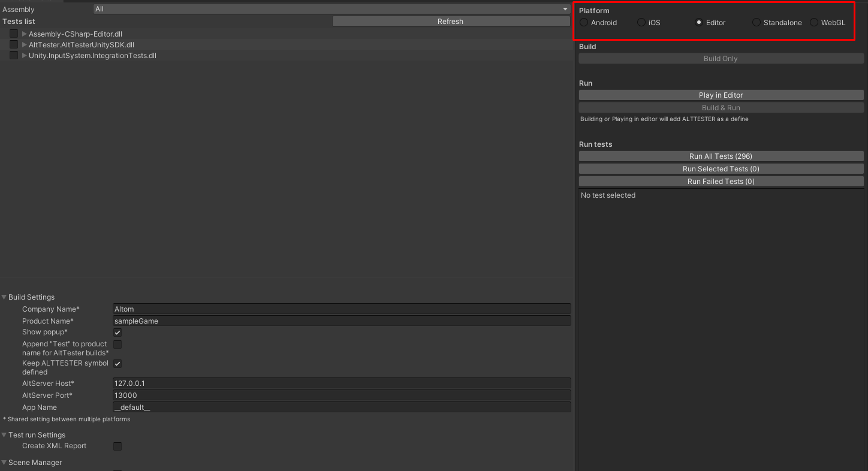The width and height of the screenshot is (868, 471).
Task: Disable the Show popup setting
Action: [117, 332]
